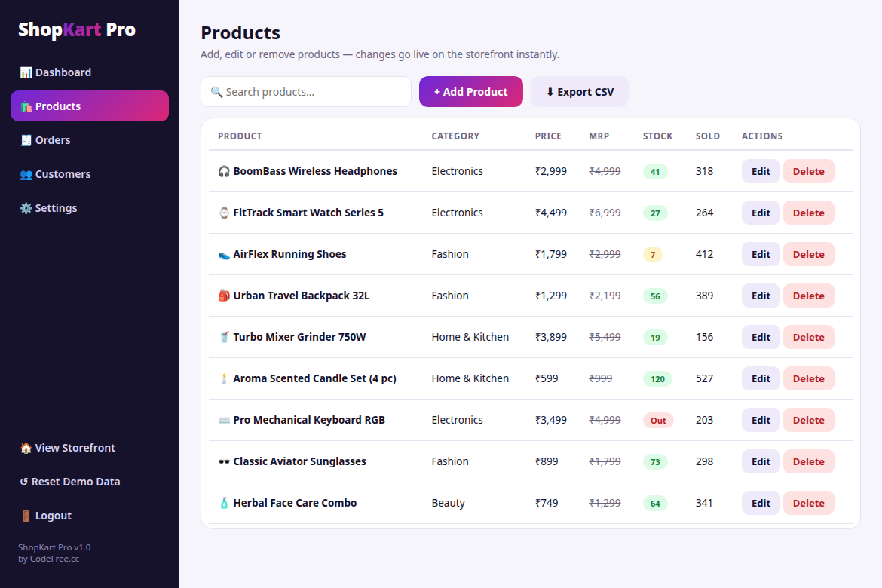Image resolution: width=882 pixels, height=588 pixels.
Task: Click candle icon of Aroma Scented Candle Set
Action: pyautogui.click(x=224, y=378)
